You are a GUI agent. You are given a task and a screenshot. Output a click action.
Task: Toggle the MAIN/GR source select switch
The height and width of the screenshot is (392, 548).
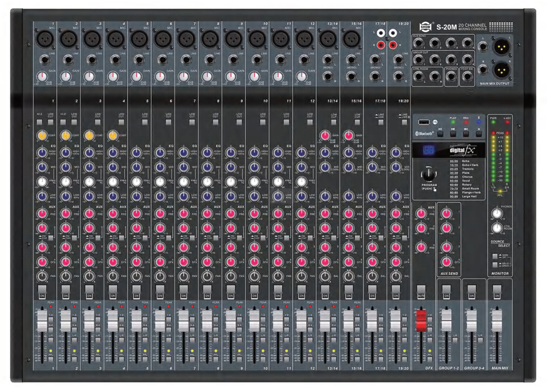pos(495,256)
